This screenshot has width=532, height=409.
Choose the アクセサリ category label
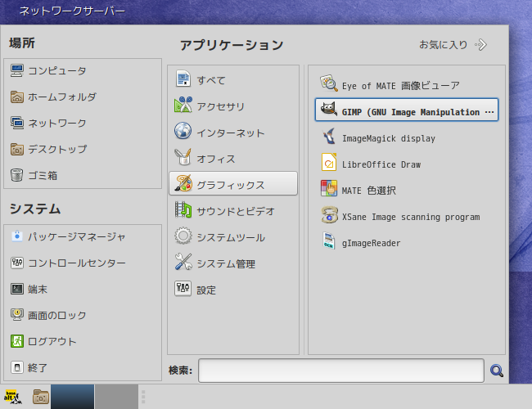[x=221, y=107]
